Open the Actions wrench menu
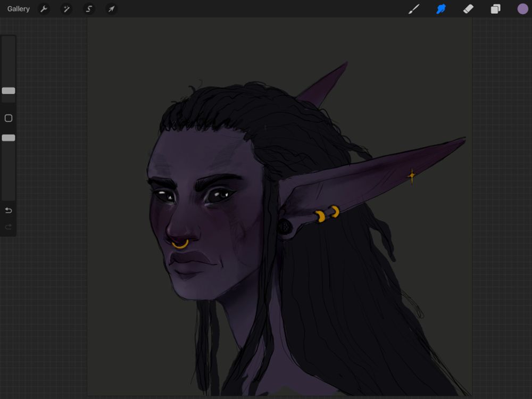This screenshot has width=532, height=399. pyautogui.click(x=45, y=9)
